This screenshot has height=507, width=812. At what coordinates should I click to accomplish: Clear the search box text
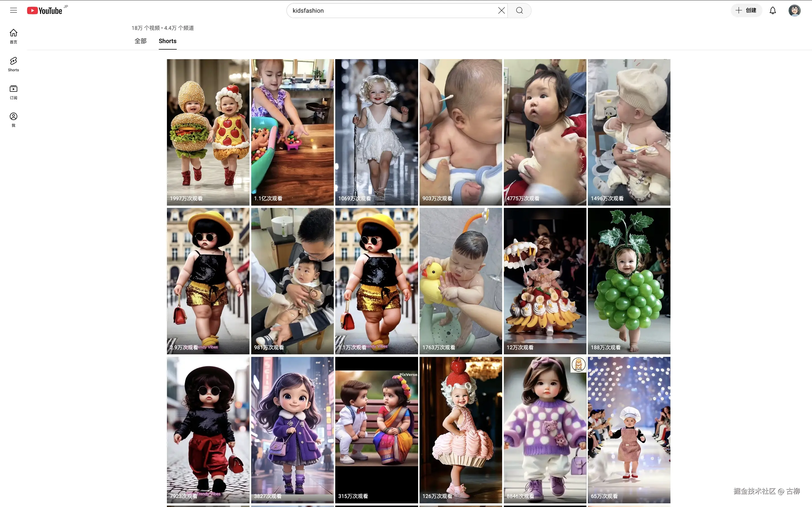click(501, 10)
